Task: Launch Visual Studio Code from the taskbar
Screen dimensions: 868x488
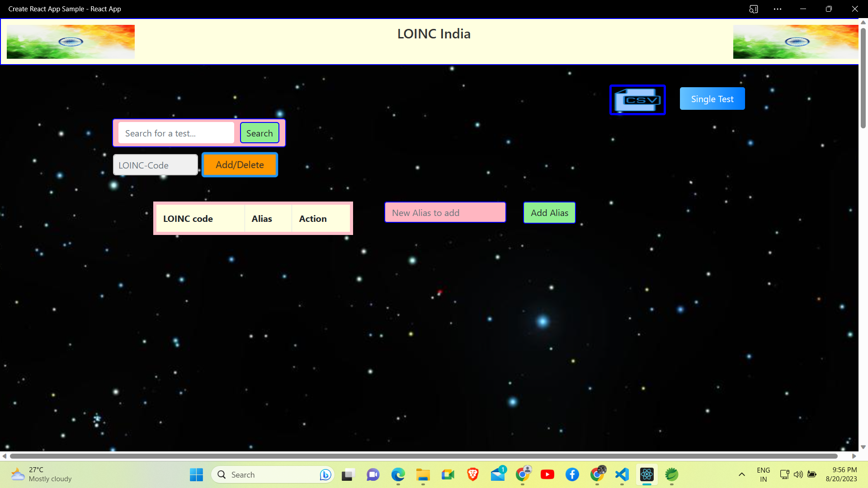Action: coord(622,475)
